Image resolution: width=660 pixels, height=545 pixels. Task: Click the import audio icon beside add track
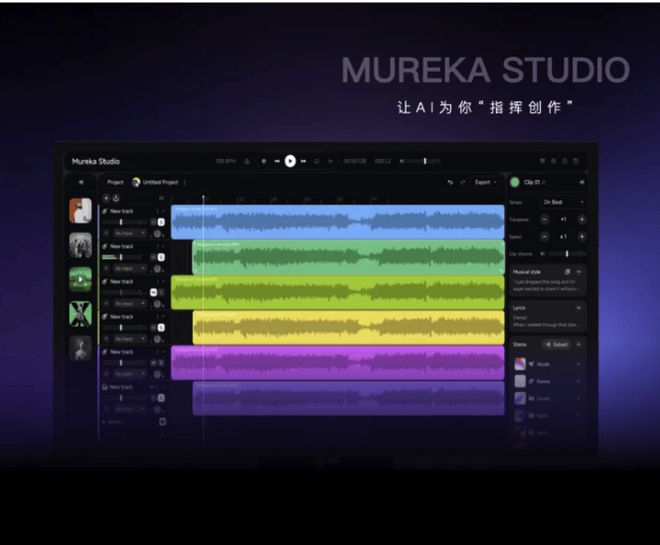[x=116, y=198]
